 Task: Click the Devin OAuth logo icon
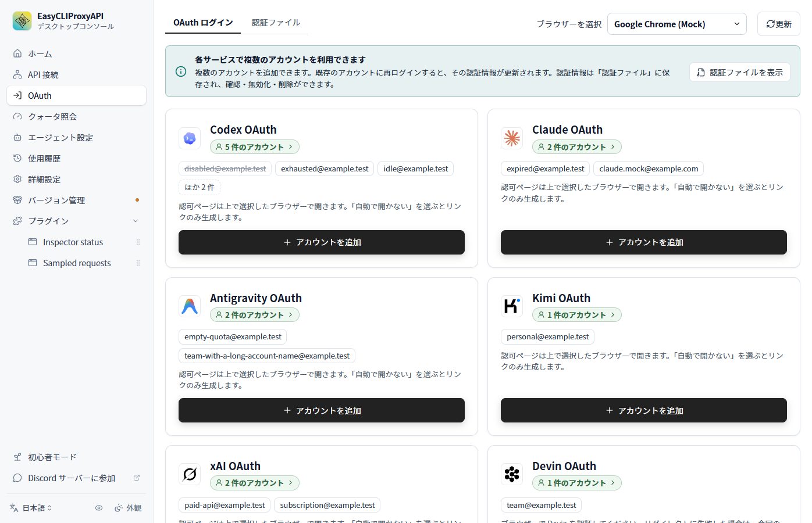512,474
